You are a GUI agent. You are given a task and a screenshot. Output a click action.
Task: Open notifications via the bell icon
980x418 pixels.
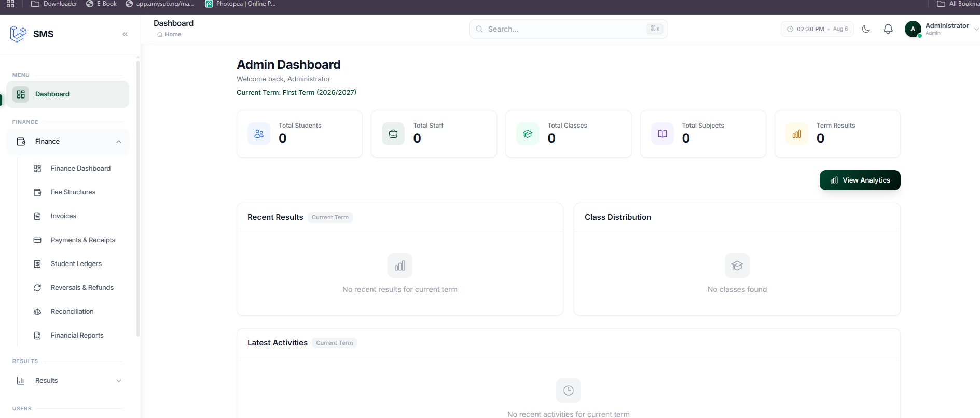tap(888, 29)
